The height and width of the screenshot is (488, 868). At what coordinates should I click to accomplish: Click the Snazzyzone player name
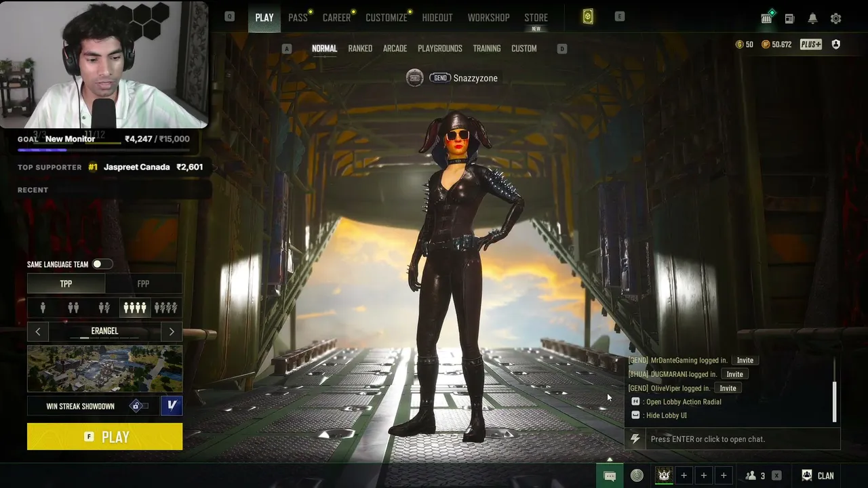[x=475, y=79]
